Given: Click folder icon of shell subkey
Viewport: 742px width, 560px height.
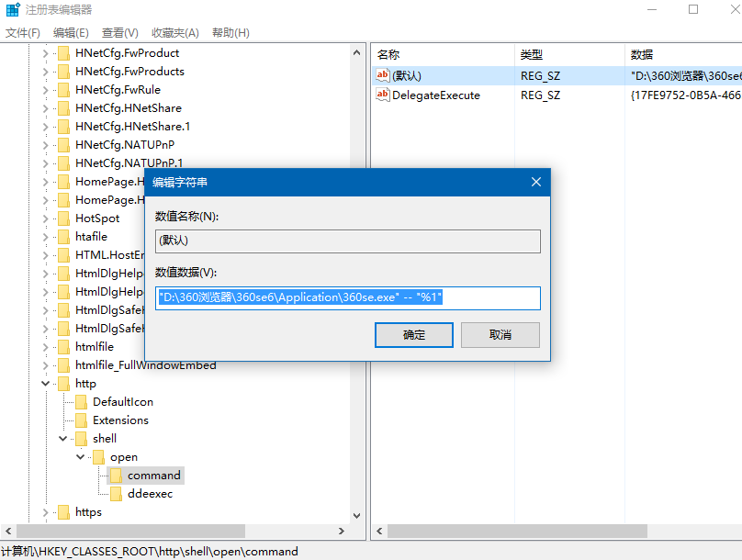Looking at the screenshot, I should [82, 439].
